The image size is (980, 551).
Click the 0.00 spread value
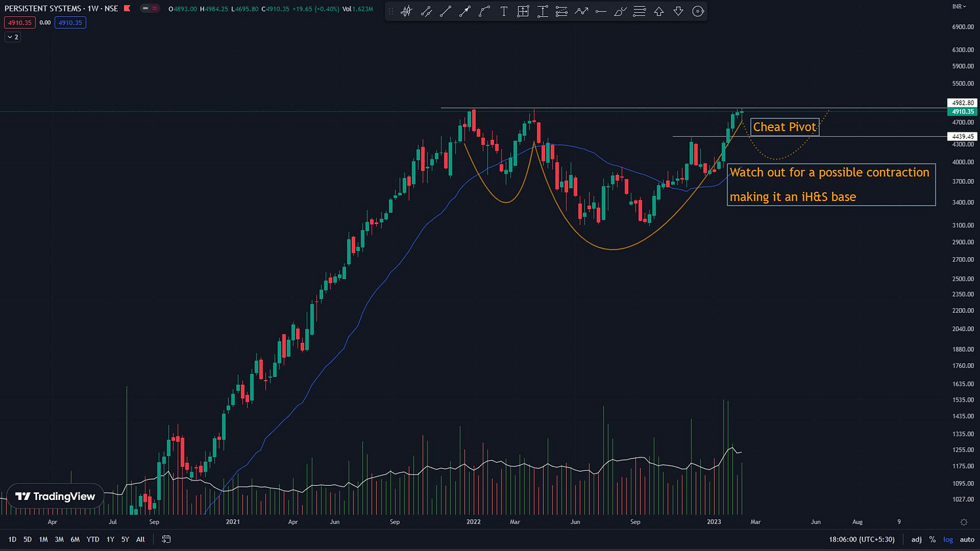(x=44, y=22)
